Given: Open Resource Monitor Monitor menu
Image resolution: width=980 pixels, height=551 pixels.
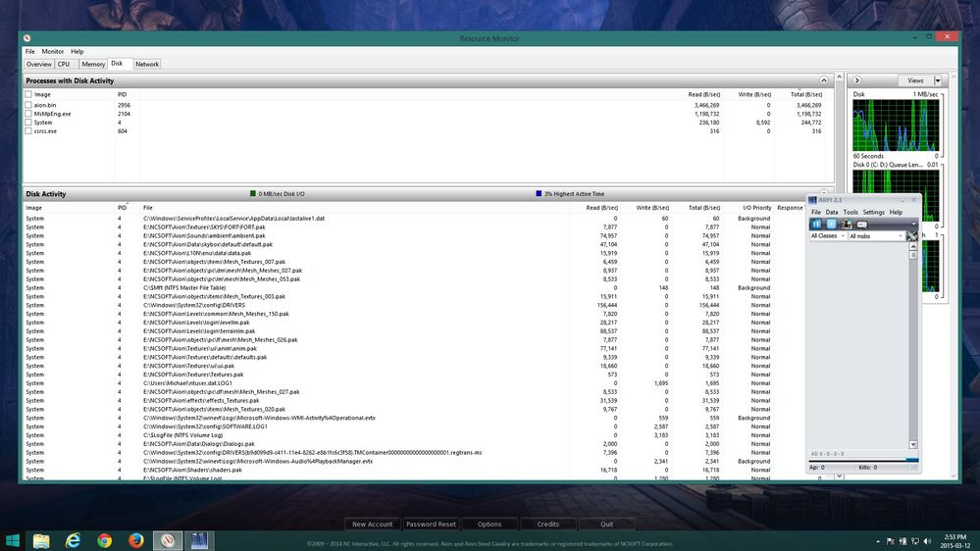Looking at the screenshot, I should pyautogui.click(x=53, y=51).
